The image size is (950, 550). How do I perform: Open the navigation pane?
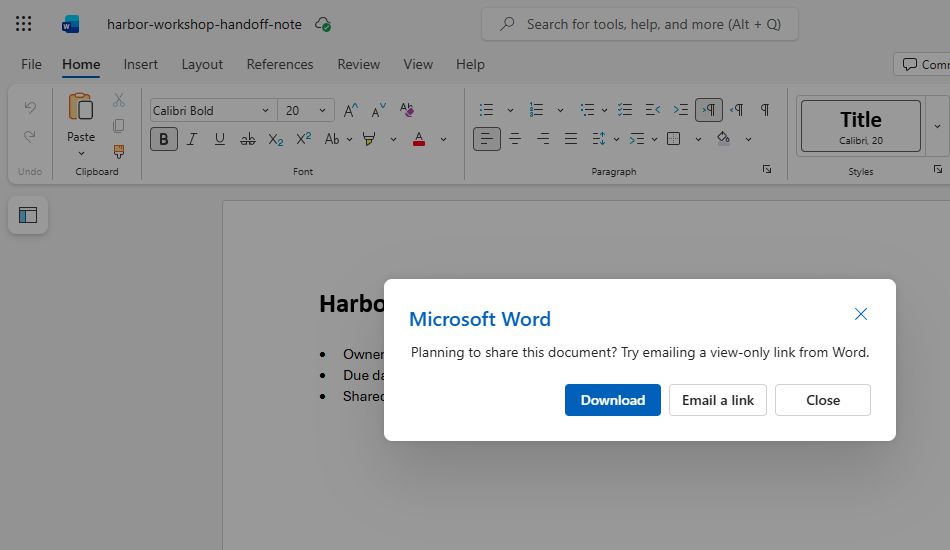[28, 215]
